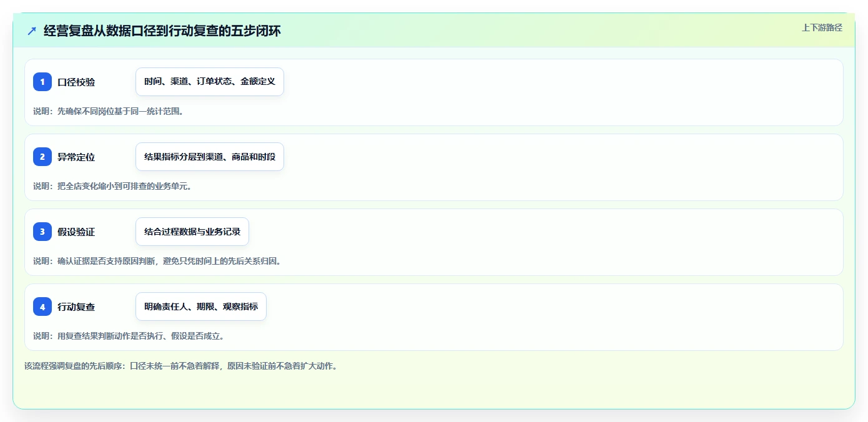The width and height of the screenshot is (868, 422).
Task: Click the 异常定位 step title
Action: [76, 157]
